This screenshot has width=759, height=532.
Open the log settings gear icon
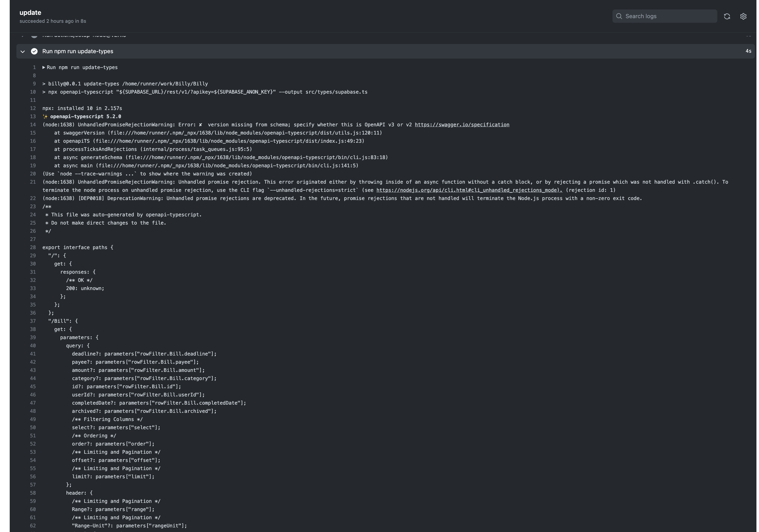(x=743, y=16)
